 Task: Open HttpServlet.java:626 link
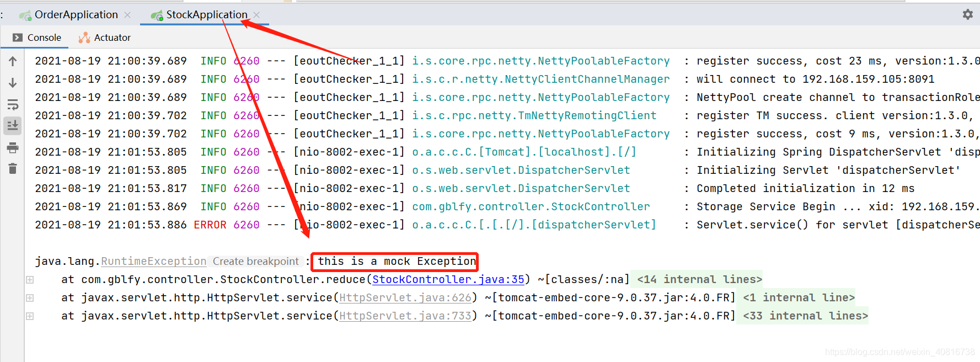(405, 297)
